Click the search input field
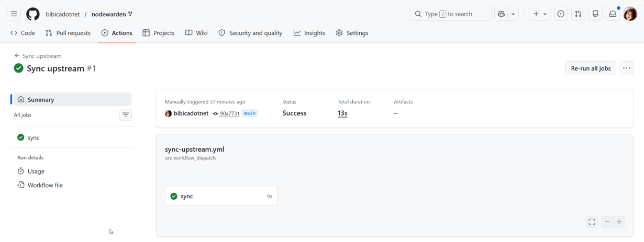The height and width of the screenshot is (242, 644). click(x=450, y=14)
